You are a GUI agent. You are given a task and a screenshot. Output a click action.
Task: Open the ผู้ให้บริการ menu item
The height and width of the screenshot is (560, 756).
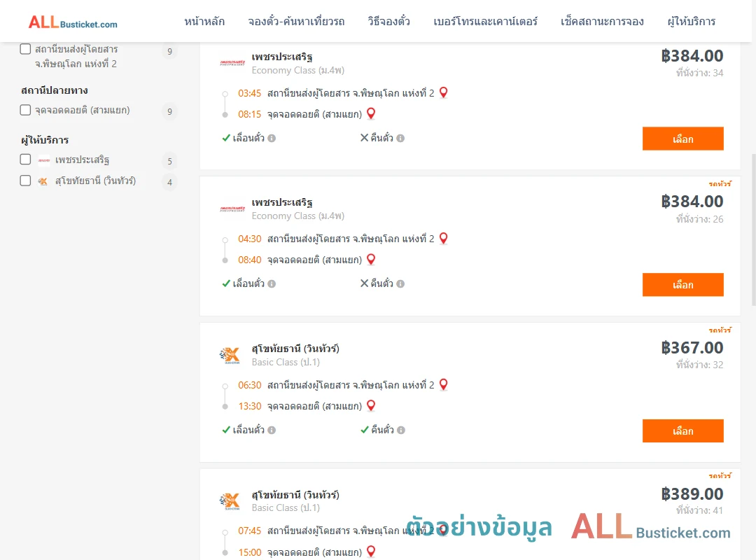(x=691, y=21)
